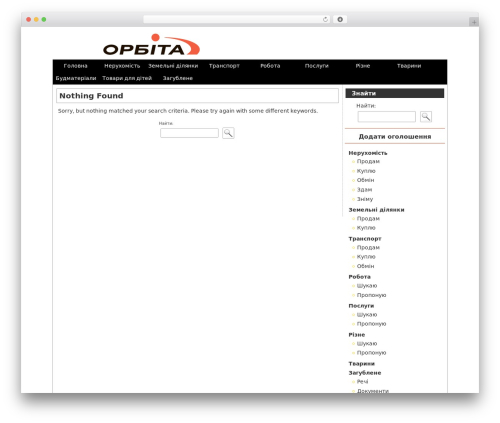
Task: Click Обмін under sidebar Транспорт
Action: (365, 266)
